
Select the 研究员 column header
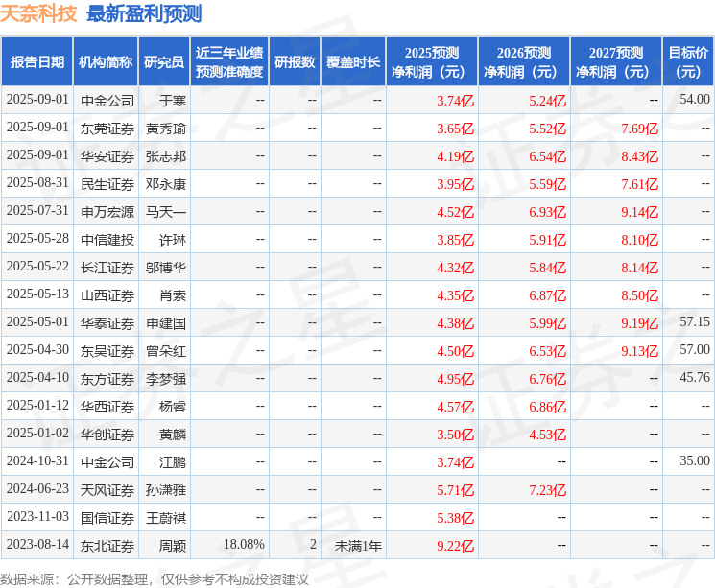click(163, 61)
